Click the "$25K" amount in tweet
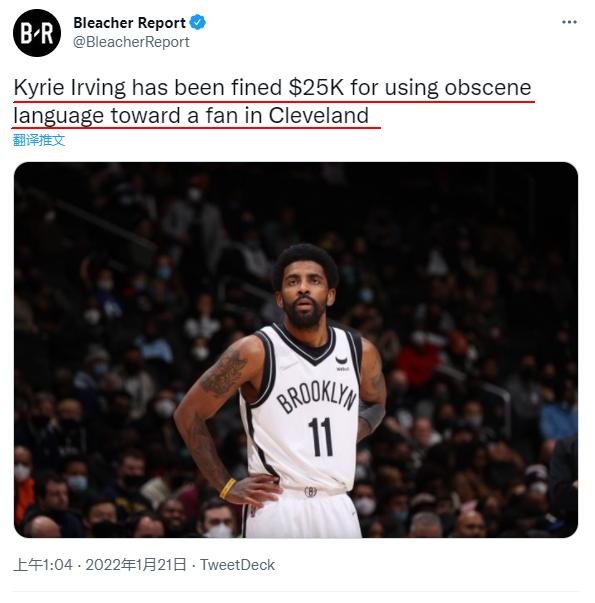 tap(316, 87)
